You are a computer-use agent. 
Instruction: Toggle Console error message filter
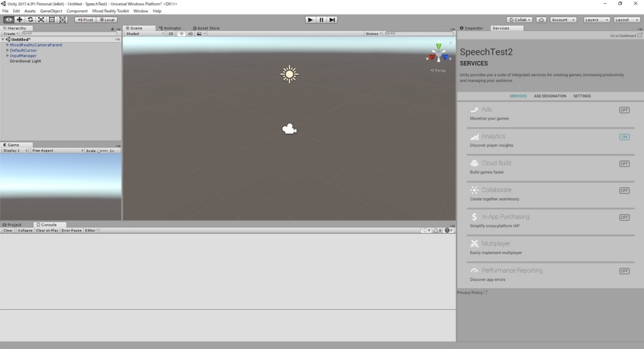coord(448,230)
